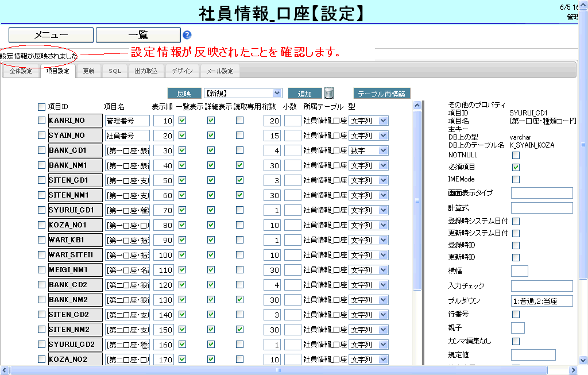The width and height of the screenshot is (588, 375).
Task: Open the SQL tab
Action: [115, 71]
